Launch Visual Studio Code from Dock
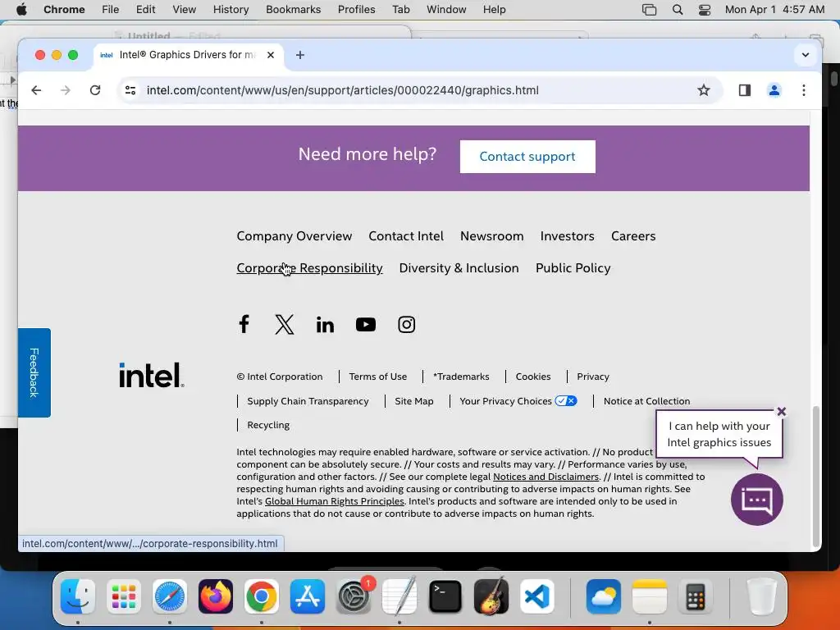 click(x=537, y=596)
